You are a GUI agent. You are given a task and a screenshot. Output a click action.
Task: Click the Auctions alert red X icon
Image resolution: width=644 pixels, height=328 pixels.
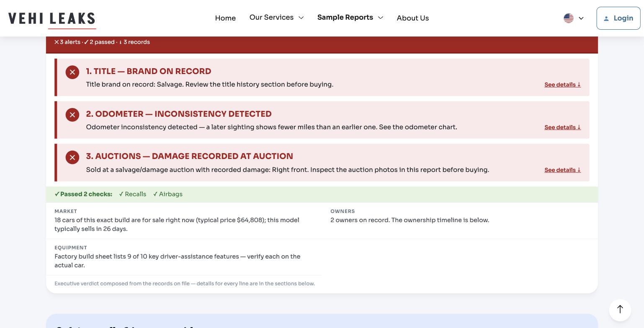pyautogui.click(x=72, y=157)
